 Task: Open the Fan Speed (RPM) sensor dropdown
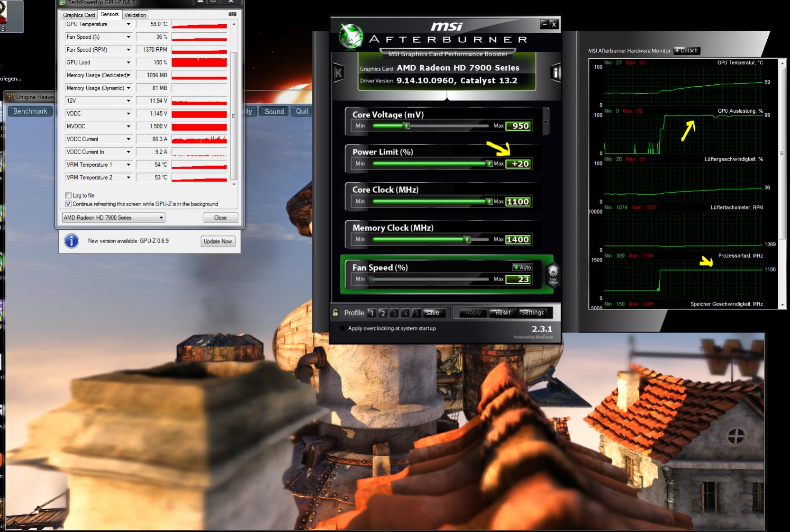pos(128,50)
